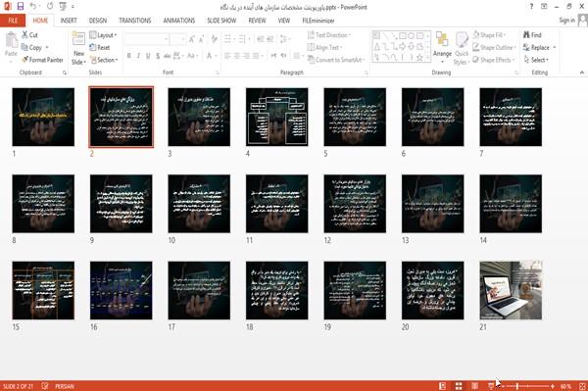The image size is (588, 391).
Task: Start Slide Show from status bar icon
Action: [x=491, y=386]
